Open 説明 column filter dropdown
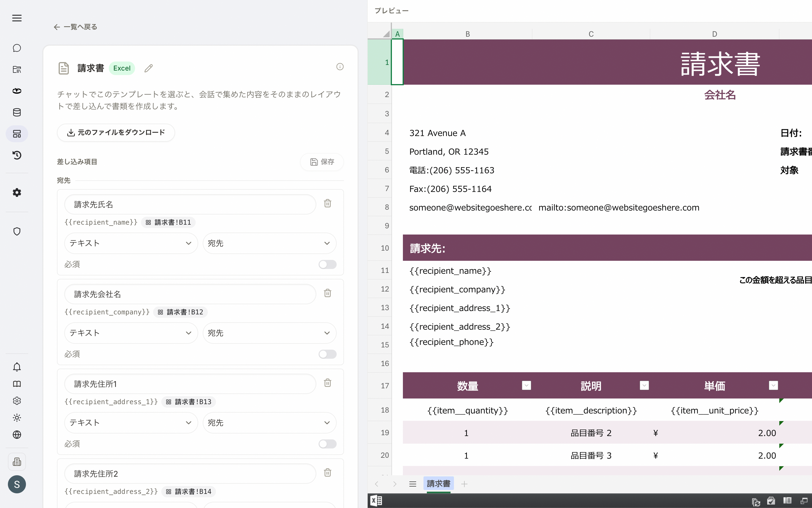 [644, 385]
